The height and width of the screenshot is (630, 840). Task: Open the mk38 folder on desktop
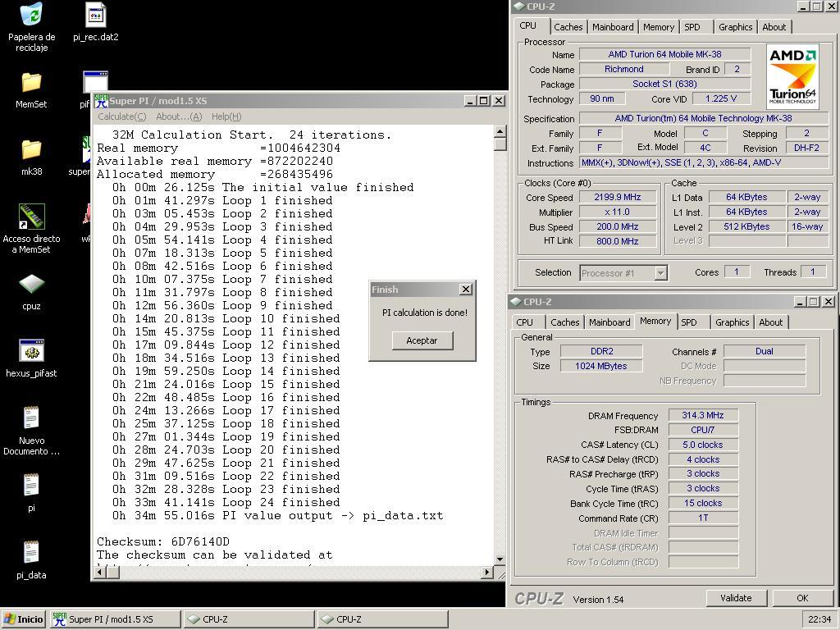tap(31, 149)
